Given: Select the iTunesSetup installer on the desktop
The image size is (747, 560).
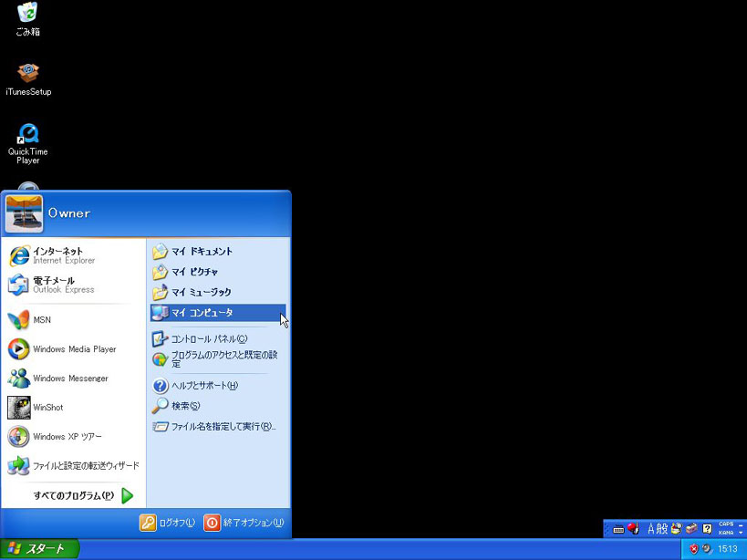Looking at the screenshot, I should pos(28,79).
